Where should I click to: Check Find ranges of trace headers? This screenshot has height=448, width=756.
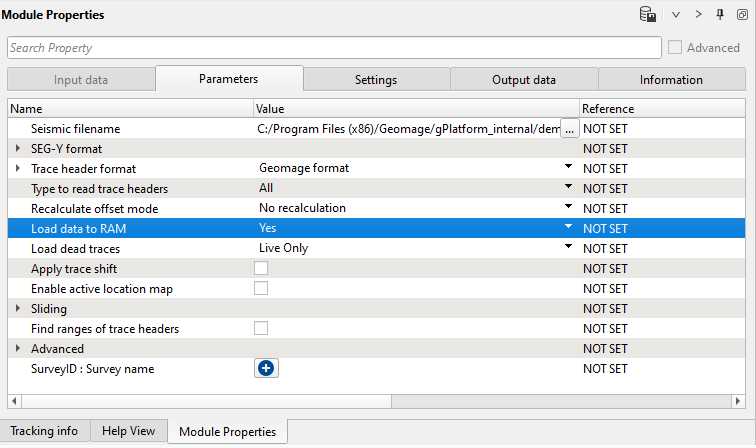point(261,328)
